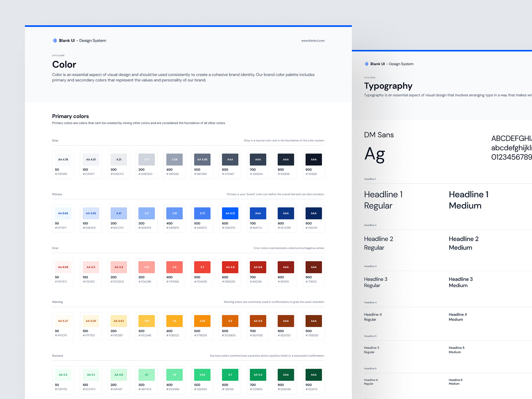The width and height of the screenshot is (532, 399).
Task: Select the Error 100 swatch AA 5.5
Action: point(91,267)
